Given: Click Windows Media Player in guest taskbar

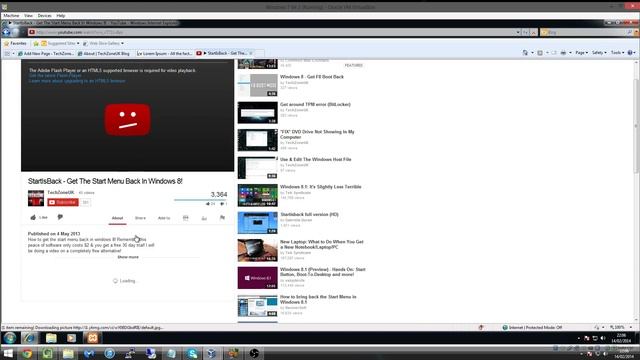Looking at the screenshot, I should click(72, 338).
